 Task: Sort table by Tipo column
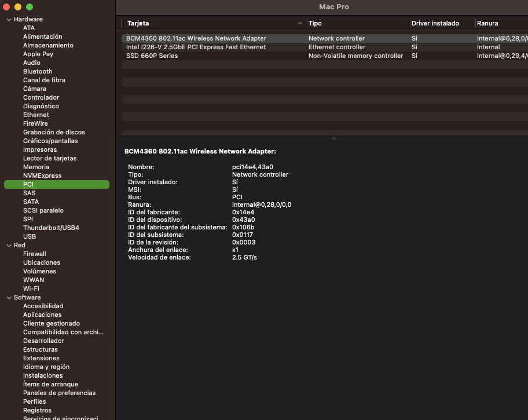315,23
